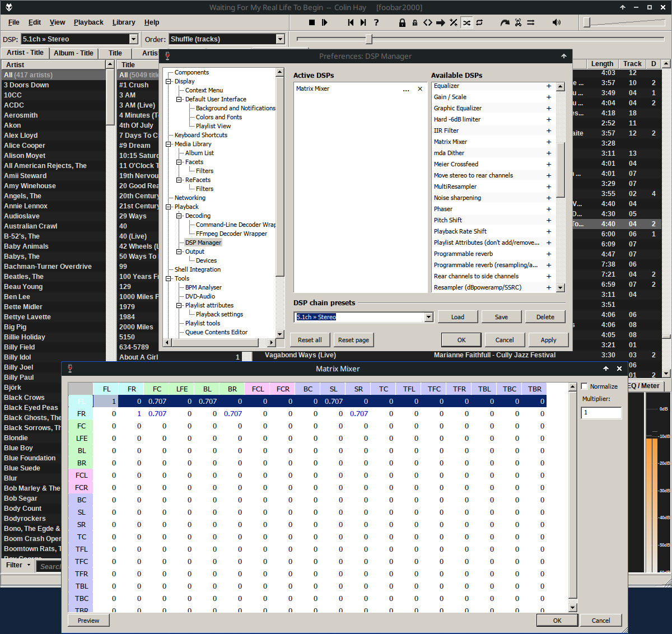Play a random track (question mark icon)
The height and width of the screenshot is (634, 672).
tap(376, 22)
